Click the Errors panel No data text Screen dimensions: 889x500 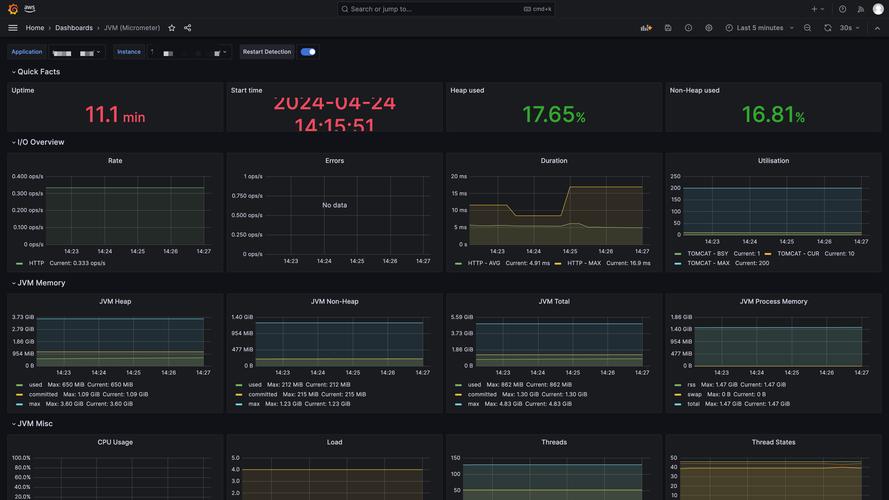click(335, 205)
